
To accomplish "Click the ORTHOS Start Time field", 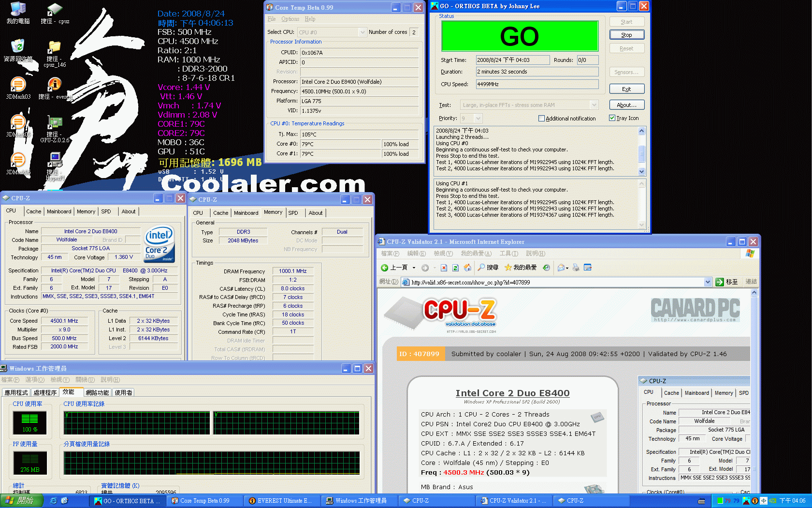I will click(x=513, y=60).
